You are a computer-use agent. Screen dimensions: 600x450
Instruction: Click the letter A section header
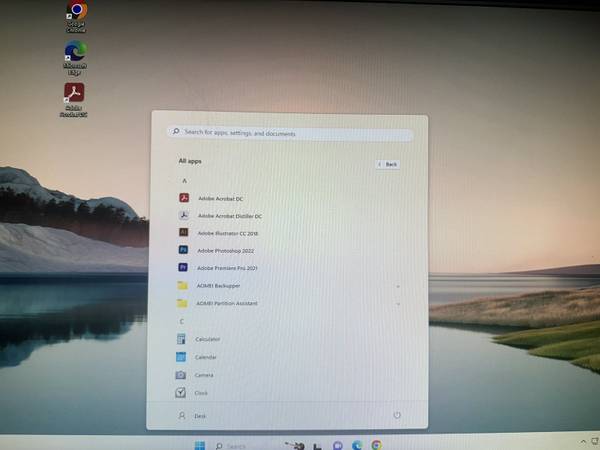coord(183,180)
